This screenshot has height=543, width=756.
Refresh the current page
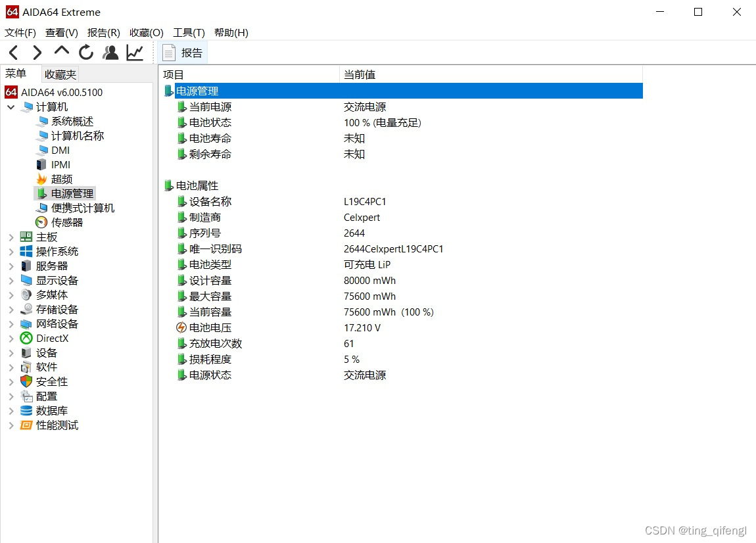86,52
